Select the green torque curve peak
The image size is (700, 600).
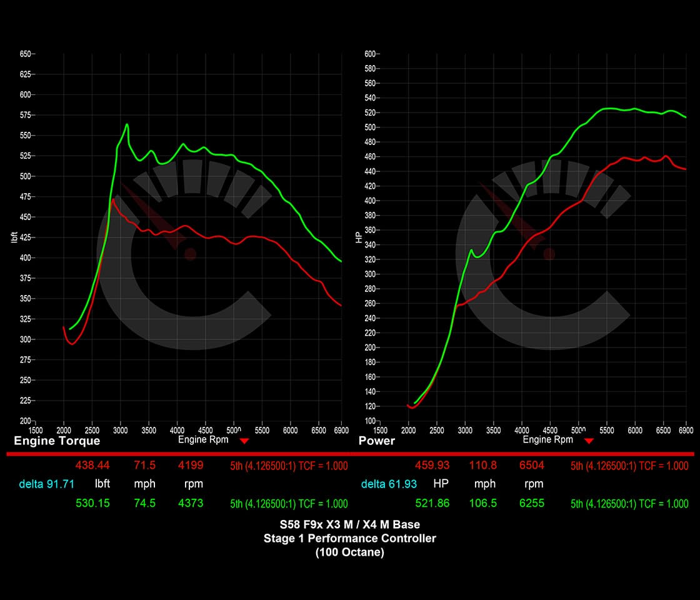coord(128,125)
